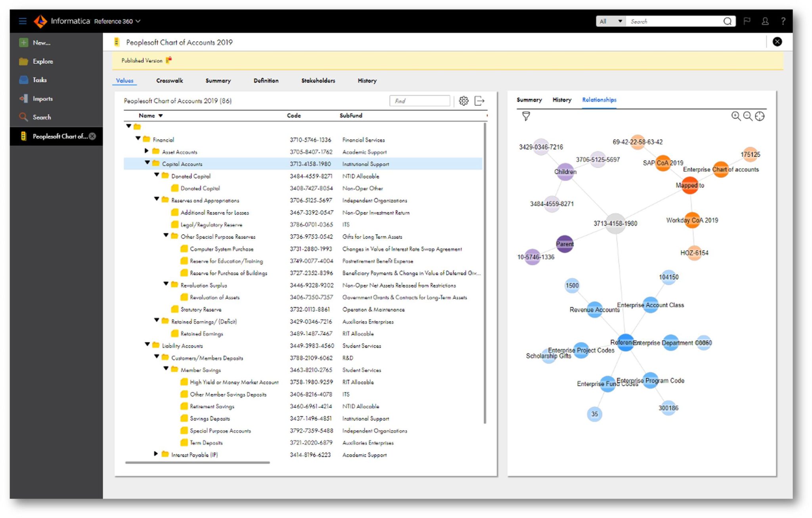This screenshot has height=518, width=812.
Task: Switch to the Crosswalk tab
Action: [169, 81]
